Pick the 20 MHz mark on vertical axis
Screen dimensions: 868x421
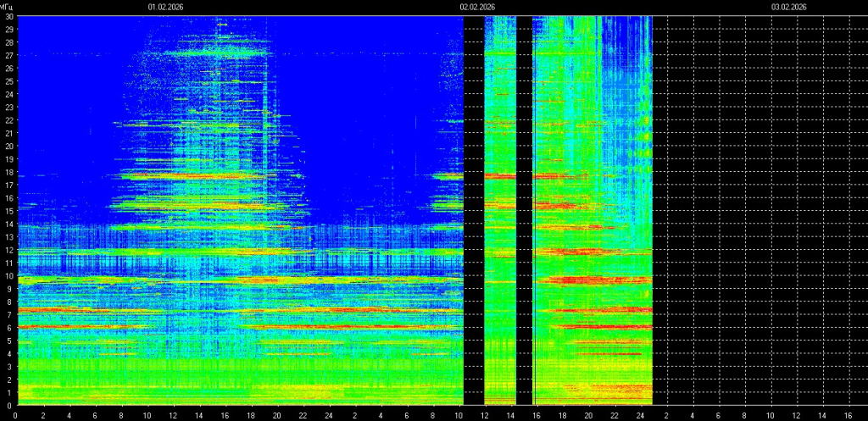point(8,146)
